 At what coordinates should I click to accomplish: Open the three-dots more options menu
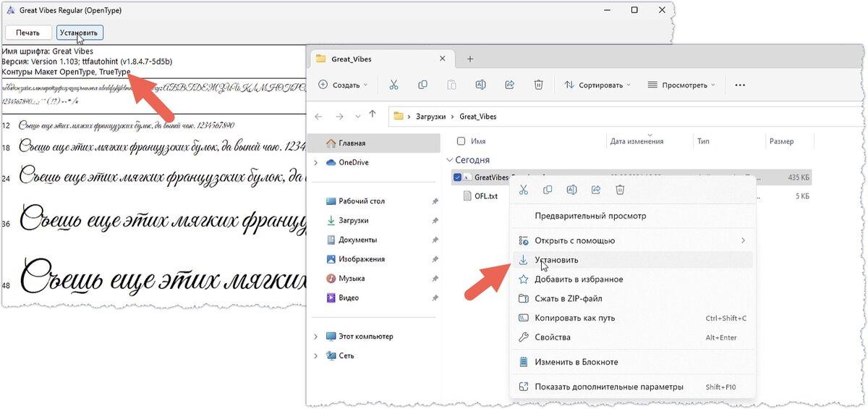click(739, 85)
